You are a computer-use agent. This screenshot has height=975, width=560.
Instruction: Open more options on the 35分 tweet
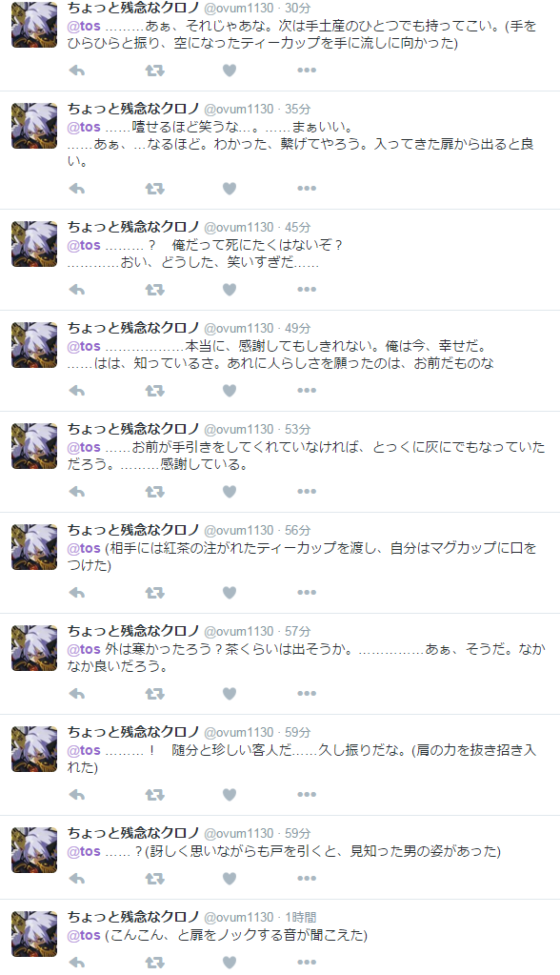point(307,189)
